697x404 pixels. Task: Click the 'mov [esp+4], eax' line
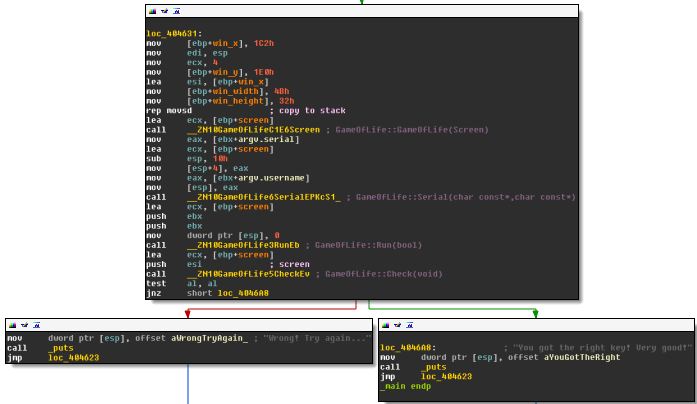coord(197,168)
